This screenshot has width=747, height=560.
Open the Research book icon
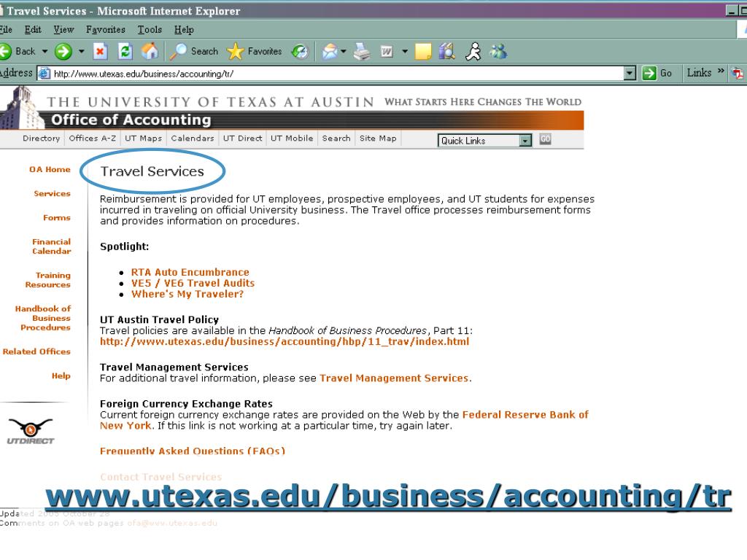[447, 51]
